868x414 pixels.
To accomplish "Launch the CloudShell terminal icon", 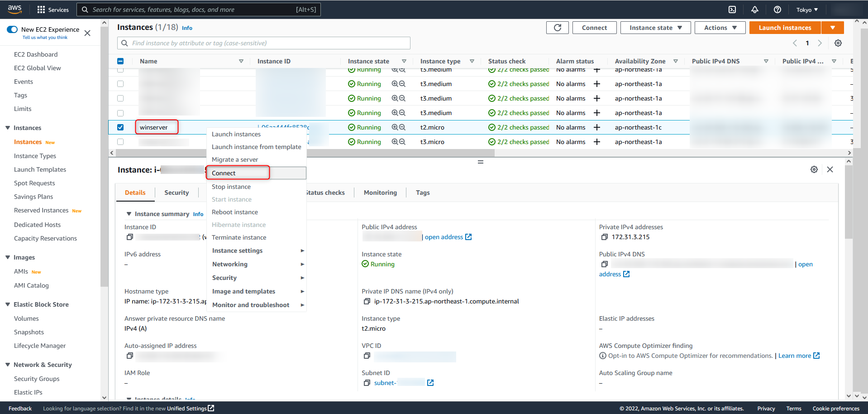I will click(x=732, y=10).
